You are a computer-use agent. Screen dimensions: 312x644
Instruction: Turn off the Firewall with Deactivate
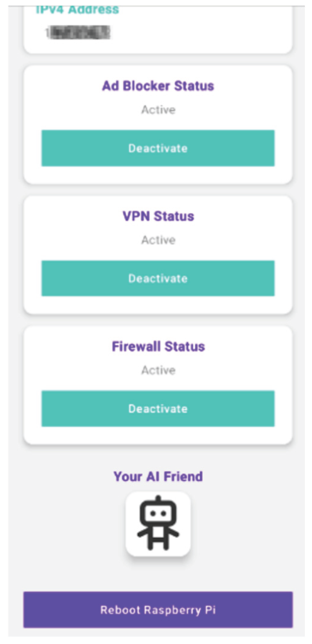click(158, 408)
